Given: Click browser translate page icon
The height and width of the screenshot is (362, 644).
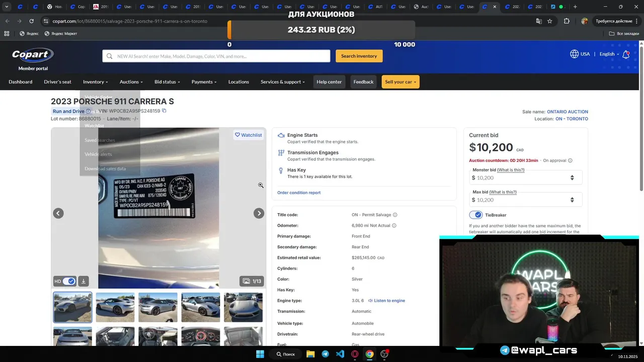Looking at the screenshot, I should (539, 21).
